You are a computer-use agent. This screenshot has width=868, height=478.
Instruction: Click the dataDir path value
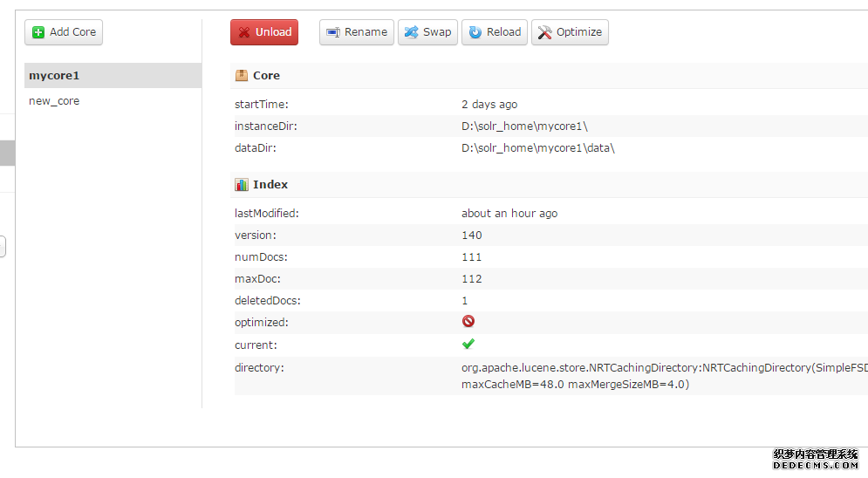pos(537,148)
